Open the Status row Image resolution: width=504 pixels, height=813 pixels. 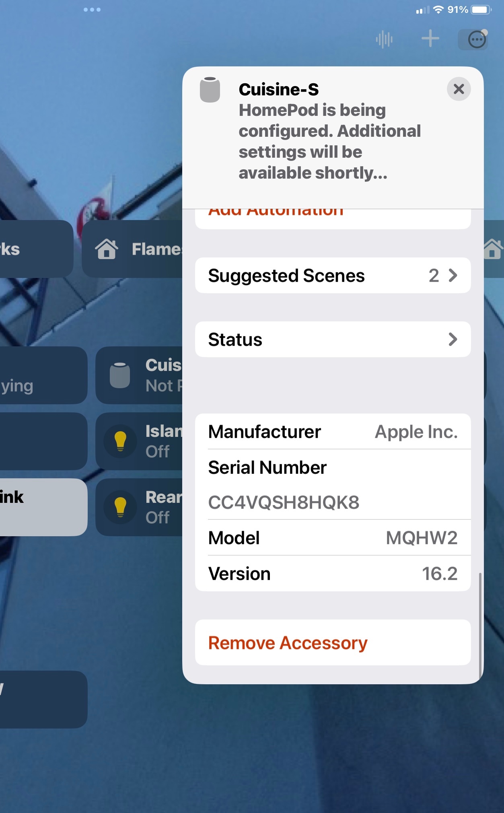(x=333, y=340)
